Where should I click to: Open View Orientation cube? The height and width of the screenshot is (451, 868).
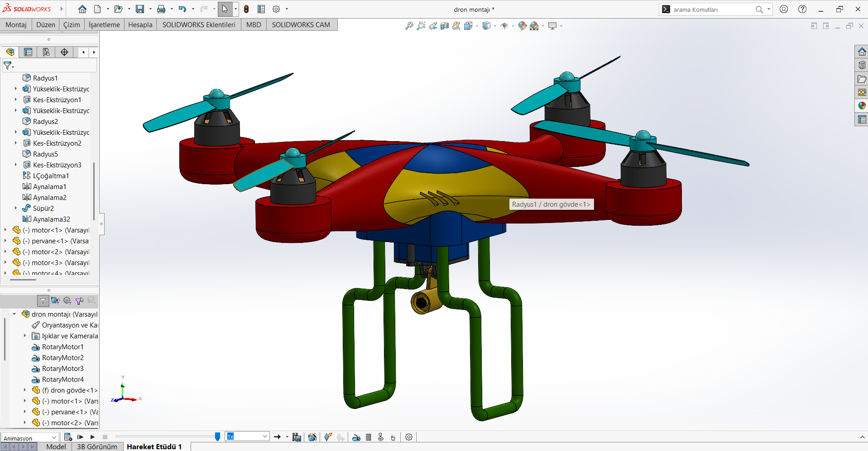[468, 26]
